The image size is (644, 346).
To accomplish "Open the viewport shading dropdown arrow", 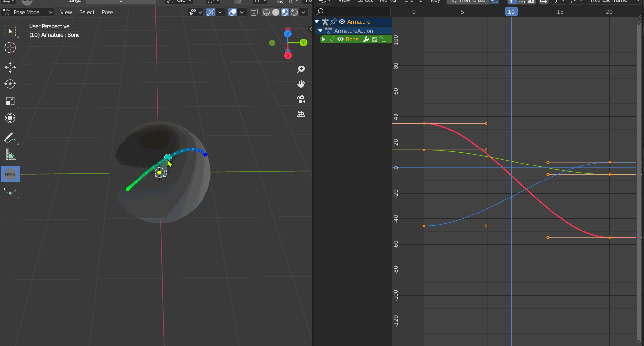I will pos(303,12).
